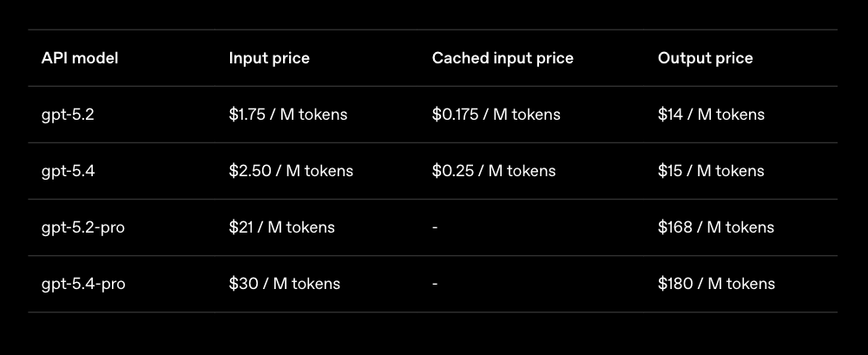
Task: Click the Cached input price header
Action: pos(503,58)
